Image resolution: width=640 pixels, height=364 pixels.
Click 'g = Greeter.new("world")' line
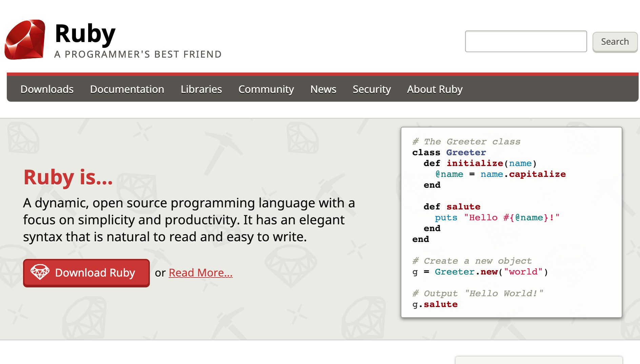pos(480,272)
